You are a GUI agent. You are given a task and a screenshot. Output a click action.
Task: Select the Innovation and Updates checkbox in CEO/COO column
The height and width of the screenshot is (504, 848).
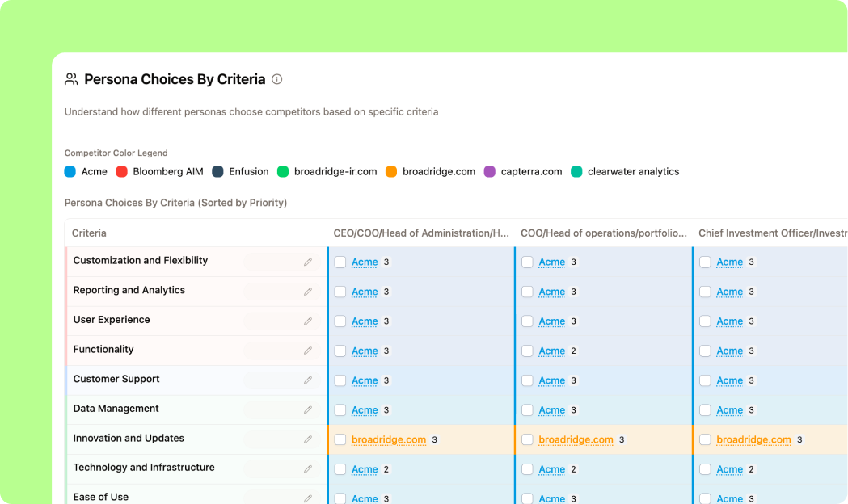[x=340, y=439]
